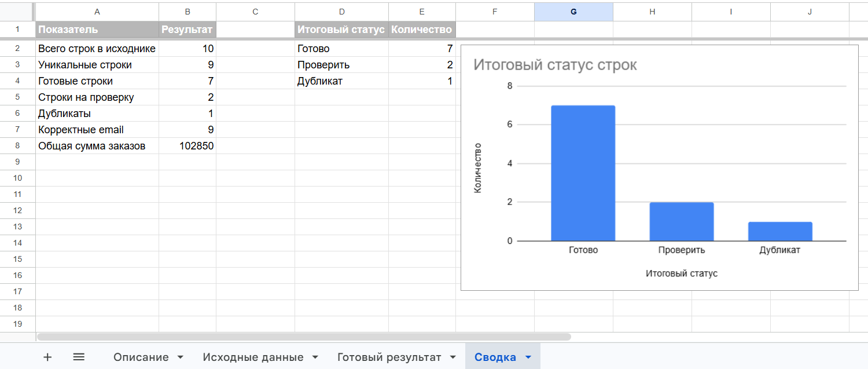Screen dimensions: 868x369
Task: Select cell Проверить in column D
Action: [341, 65]
